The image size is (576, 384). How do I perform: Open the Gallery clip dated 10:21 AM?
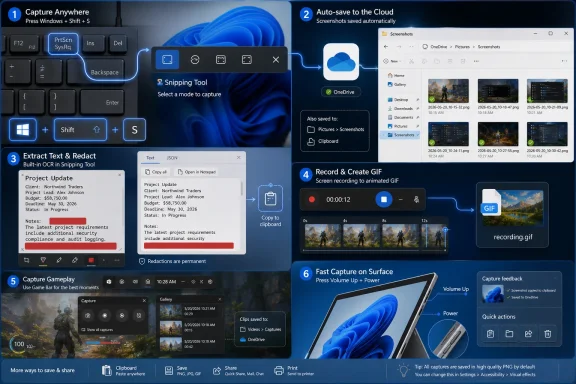click(x=188, y=311)
